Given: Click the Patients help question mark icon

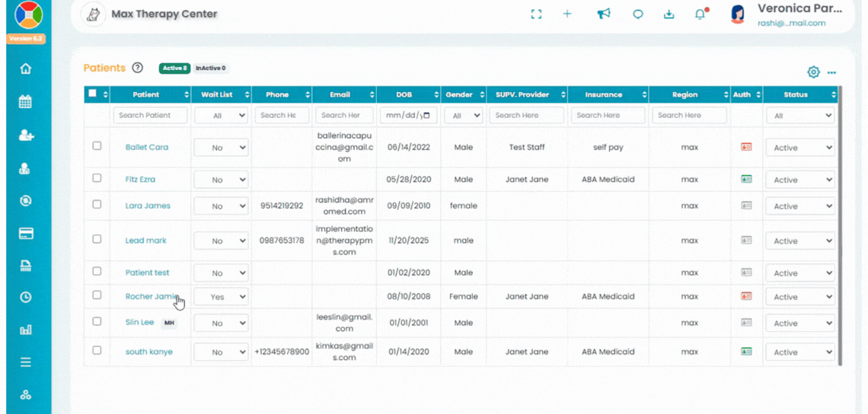Looking at the screenshot, I should click(138, 68).
